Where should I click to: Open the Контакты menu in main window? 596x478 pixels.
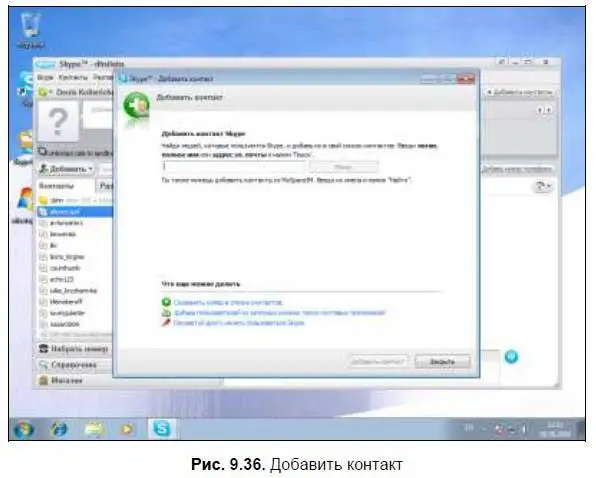[73, 78]
